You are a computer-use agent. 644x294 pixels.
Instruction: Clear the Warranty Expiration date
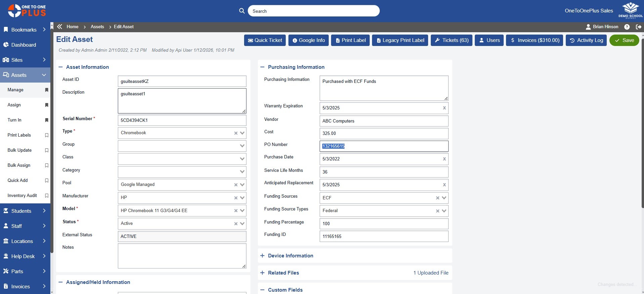pyautogui.click(x=444, y=108)
